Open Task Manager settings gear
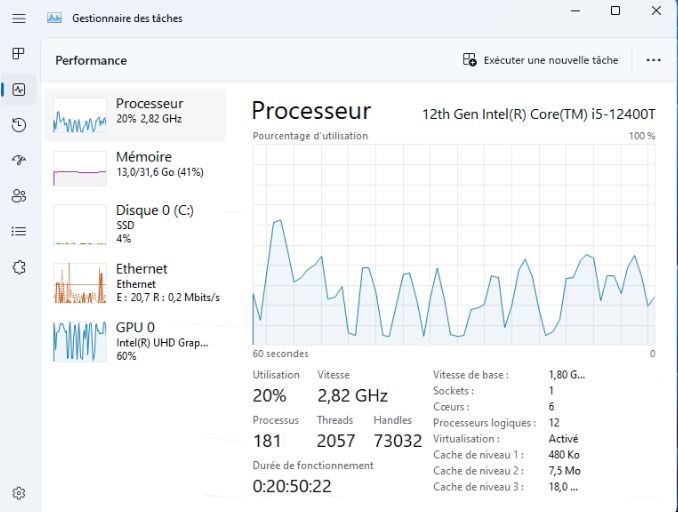The width and height of the screenshot is (678, 512). tap(18, 493)
